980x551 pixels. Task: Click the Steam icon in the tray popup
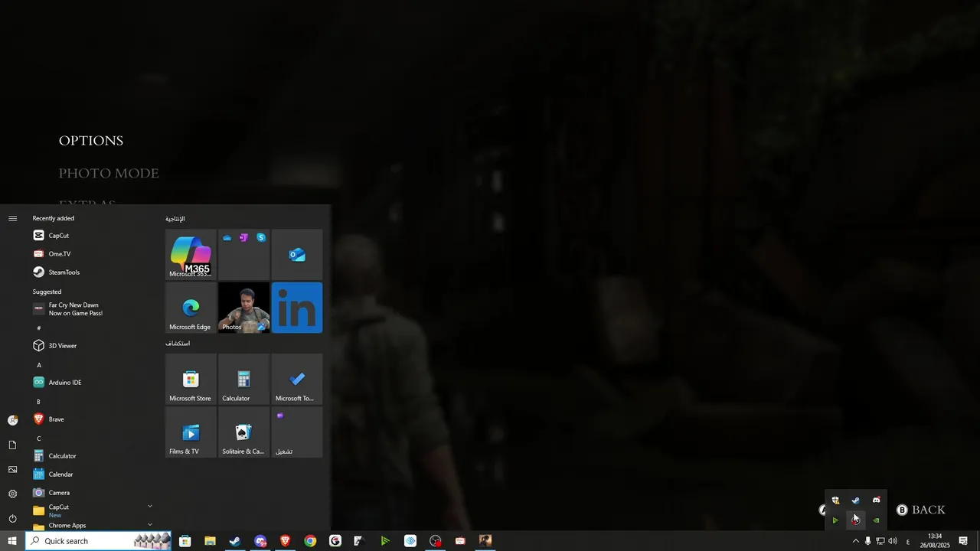tap(856, 500)
